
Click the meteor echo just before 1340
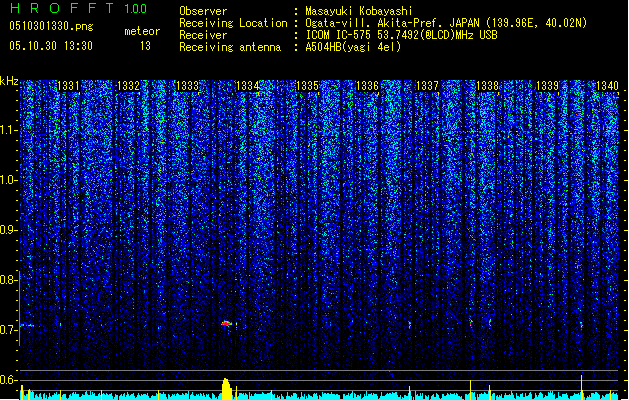[581, 325]
